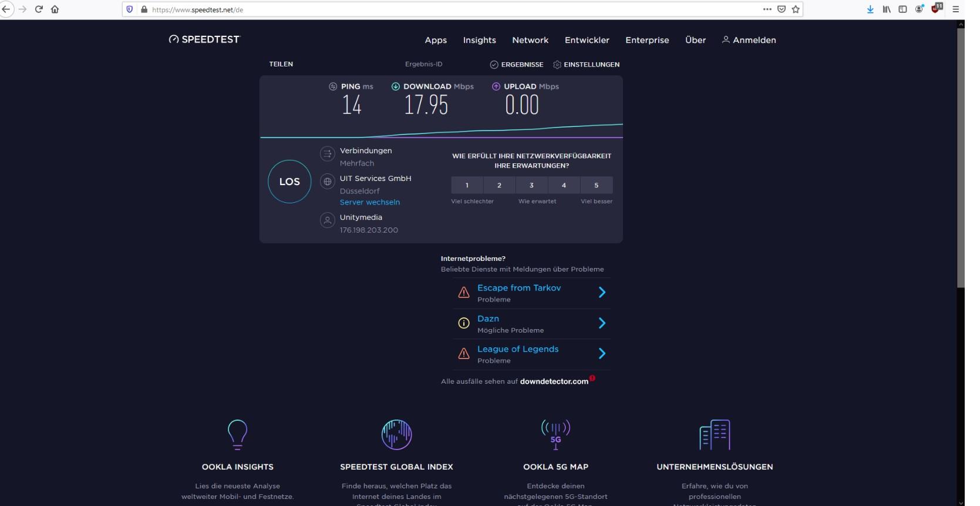Expand Dazn problems chevron
Viewport: 980px width, 506px height.
point(602,323)
